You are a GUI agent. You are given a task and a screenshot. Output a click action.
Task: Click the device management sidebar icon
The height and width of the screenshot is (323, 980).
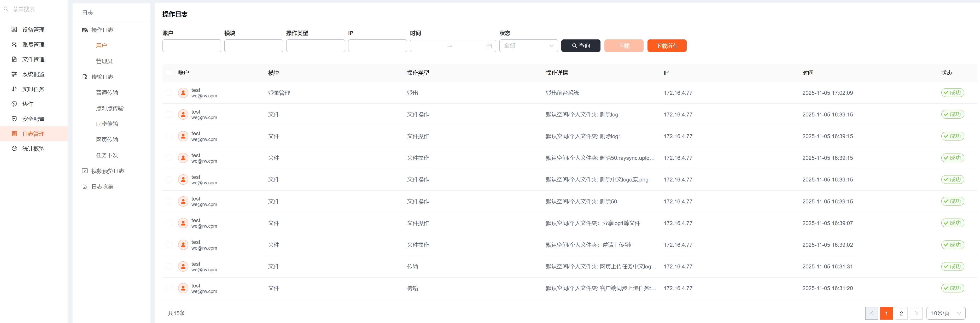click(x=14, y=30)
